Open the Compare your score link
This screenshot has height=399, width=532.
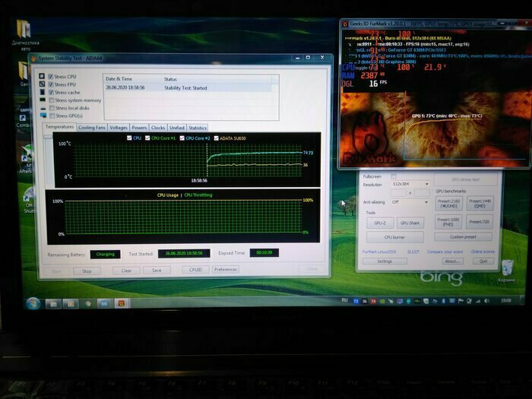coord(445,252)
